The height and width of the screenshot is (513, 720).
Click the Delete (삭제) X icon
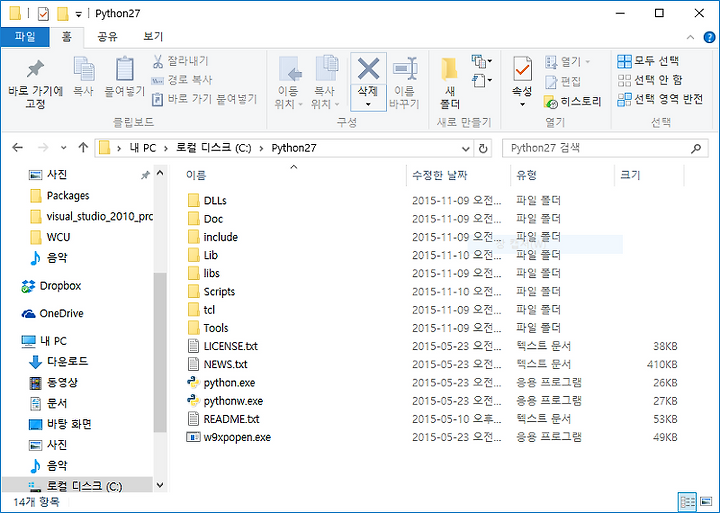[368, 69]
